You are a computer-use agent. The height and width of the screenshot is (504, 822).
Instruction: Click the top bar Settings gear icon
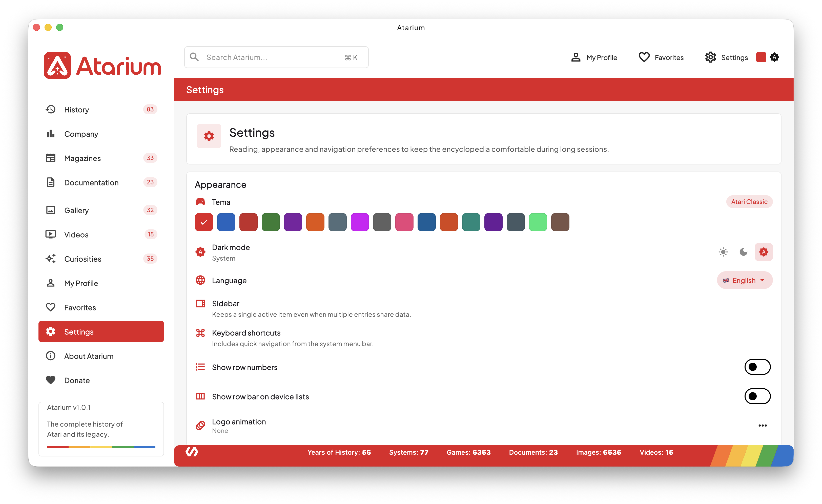click(x=711, y=57)
